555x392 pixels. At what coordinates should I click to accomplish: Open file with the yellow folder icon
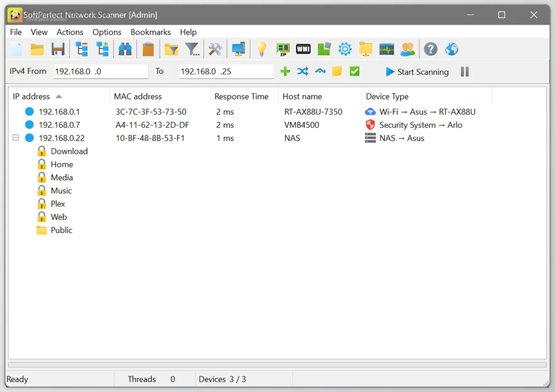[x=37, y=49]
